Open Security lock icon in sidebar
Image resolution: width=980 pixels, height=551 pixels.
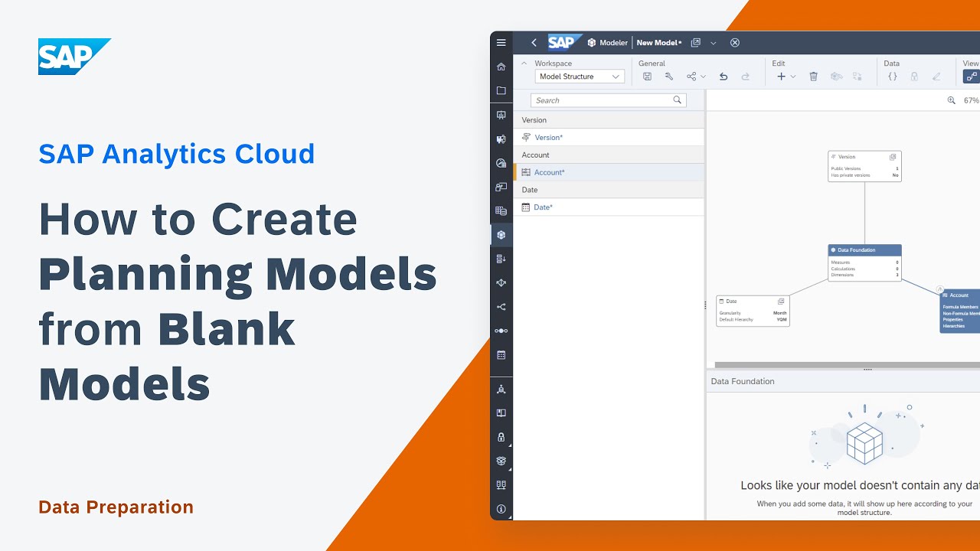click(x=501, y=437)
